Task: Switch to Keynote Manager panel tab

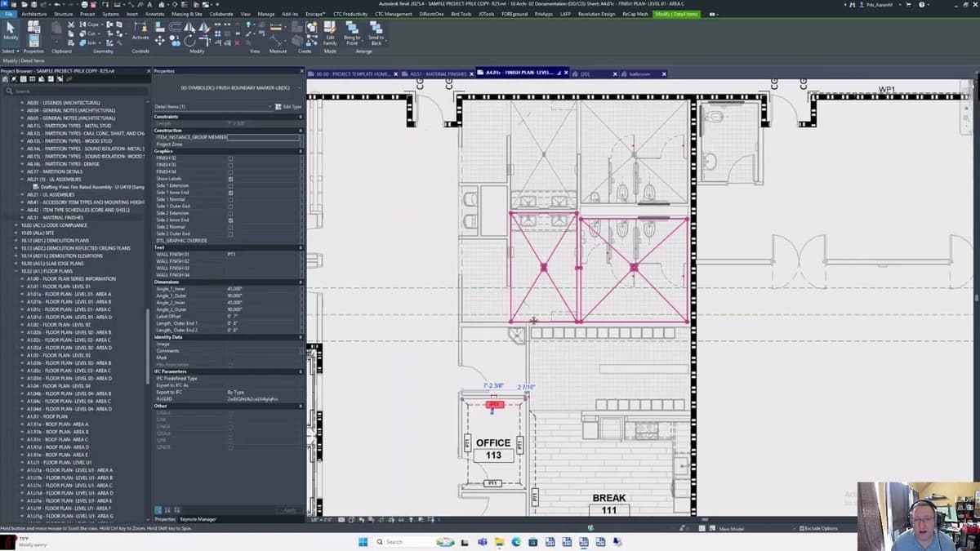Action: (198, 519)
